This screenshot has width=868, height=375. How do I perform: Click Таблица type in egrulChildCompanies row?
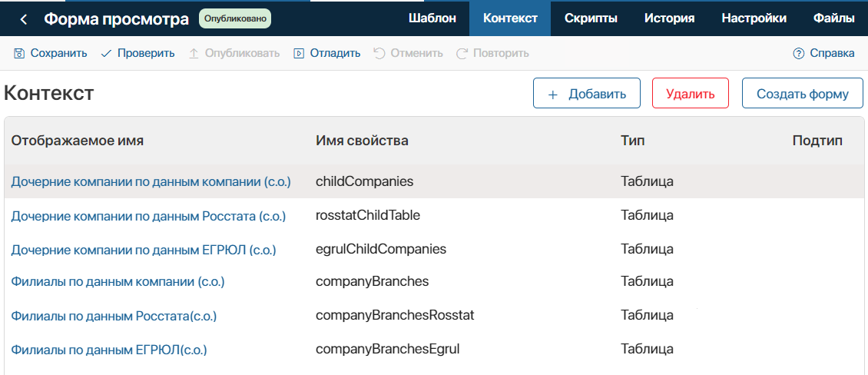(x=647, y=249)
